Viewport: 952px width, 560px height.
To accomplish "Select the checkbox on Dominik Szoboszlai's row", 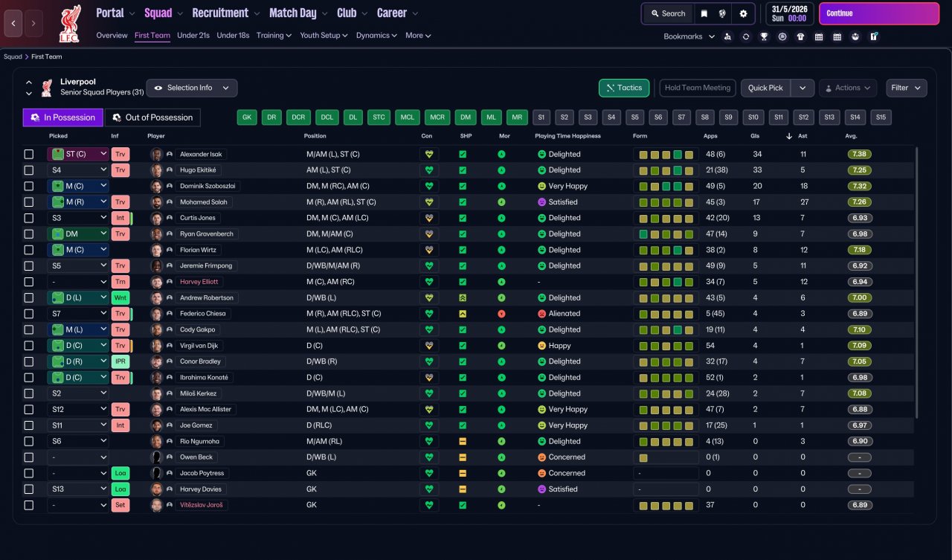I will click(x=29, y=186).
